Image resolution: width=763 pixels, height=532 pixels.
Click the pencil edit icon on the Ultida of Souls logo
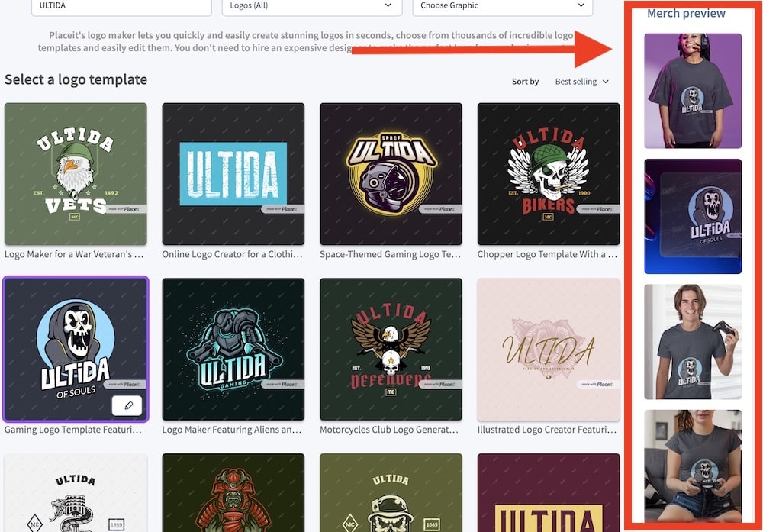point(127,405)
